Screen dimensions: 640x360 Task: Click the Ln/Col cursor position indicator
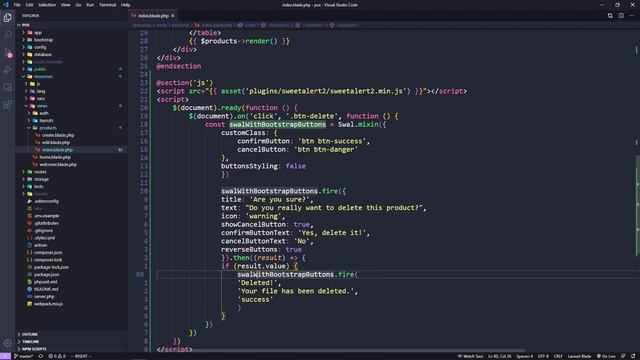point(500,356)
